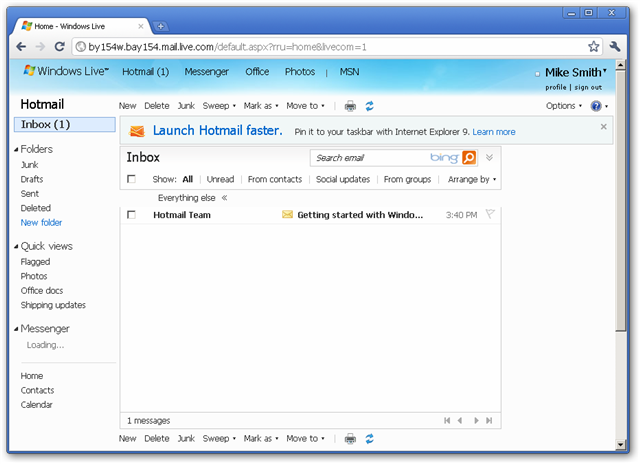640x464 pixels.
Task: Click the page scroll up arrow
Action: point(620,64)
